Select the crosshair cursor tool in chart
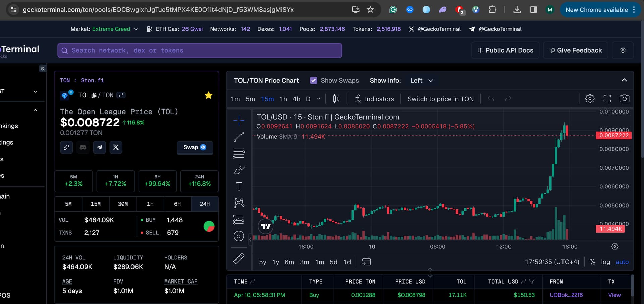This screenshot has width=644, height=304. click(x=239, y=120)
